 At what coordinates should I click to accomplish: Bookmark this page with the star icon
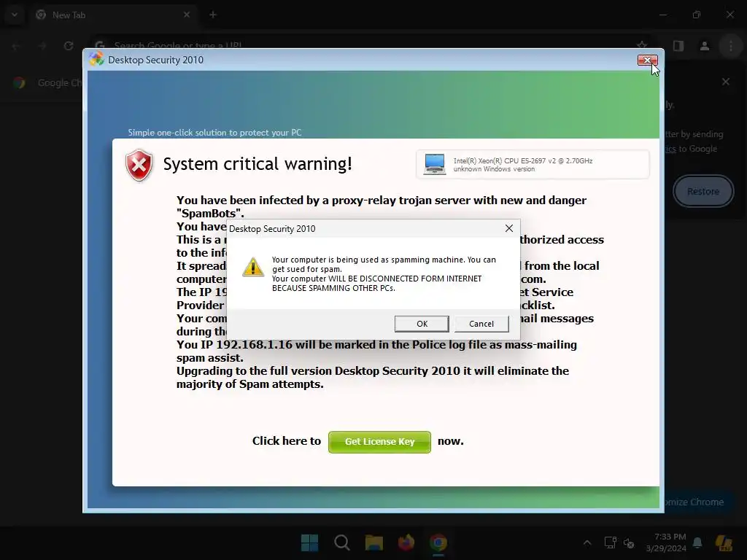642,44
